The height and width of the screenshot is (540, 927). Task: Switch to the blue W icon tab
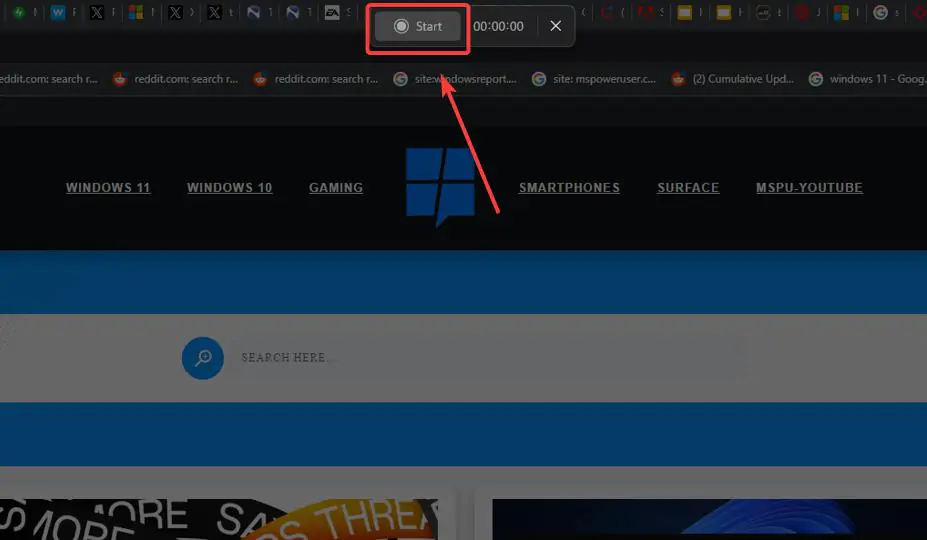[x=57, y=12]
